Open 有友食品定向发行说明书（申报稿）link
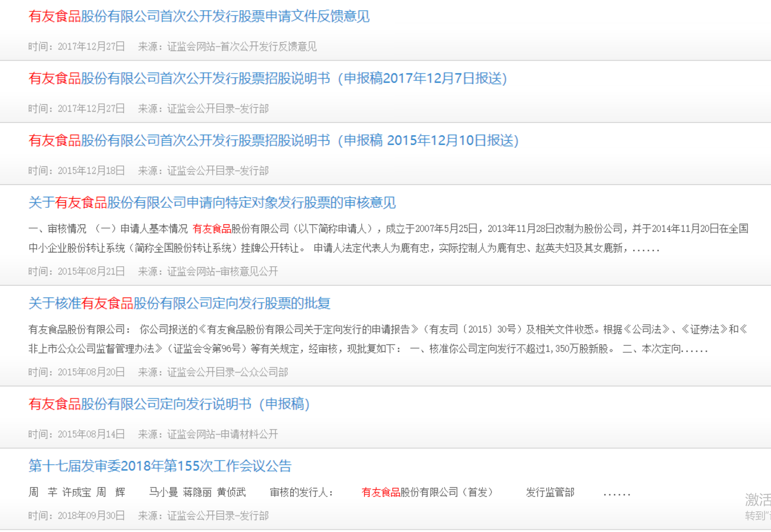771x532 pixels. coord(169,404)
